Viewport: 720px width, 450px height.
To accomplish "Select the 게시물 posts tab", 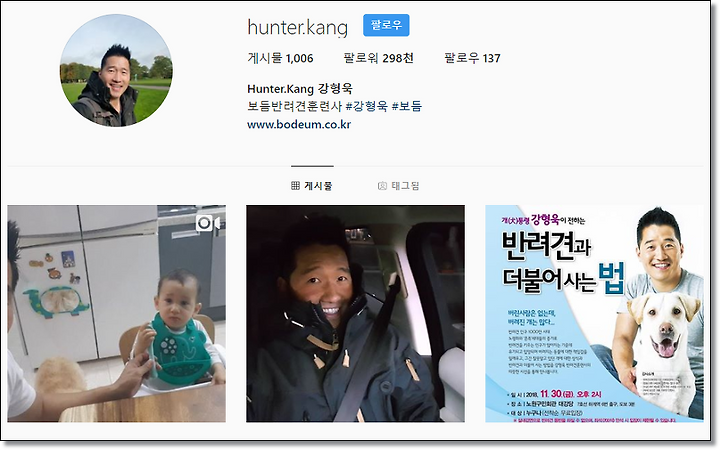I will tap(312, 186).
